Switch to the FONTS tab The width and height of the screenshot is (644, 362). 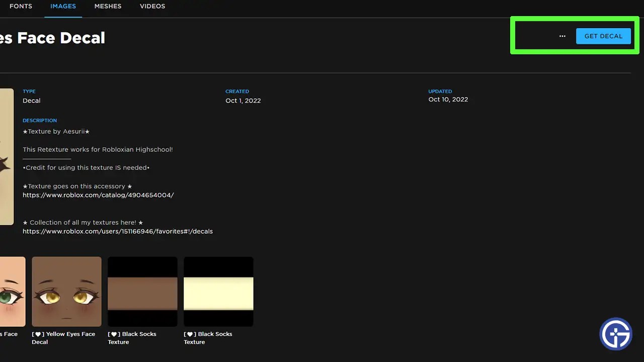point(21,6)
